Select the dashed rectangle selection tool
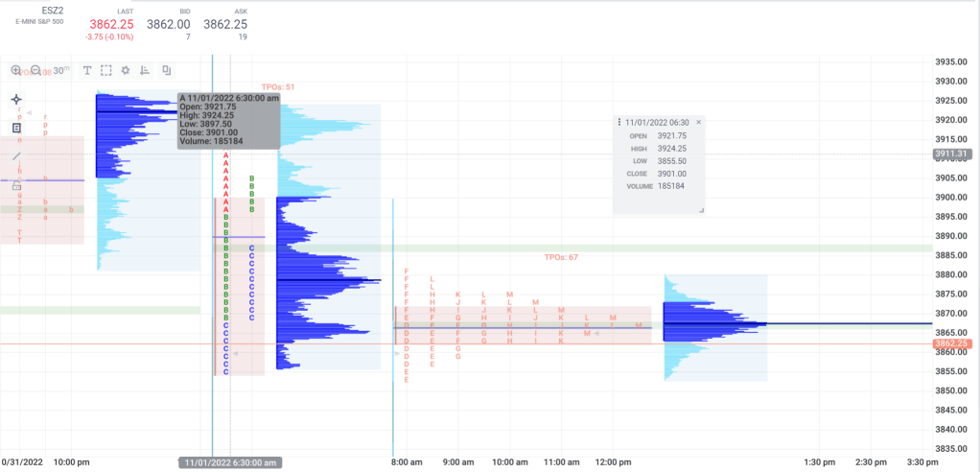 tap(105, 70)
